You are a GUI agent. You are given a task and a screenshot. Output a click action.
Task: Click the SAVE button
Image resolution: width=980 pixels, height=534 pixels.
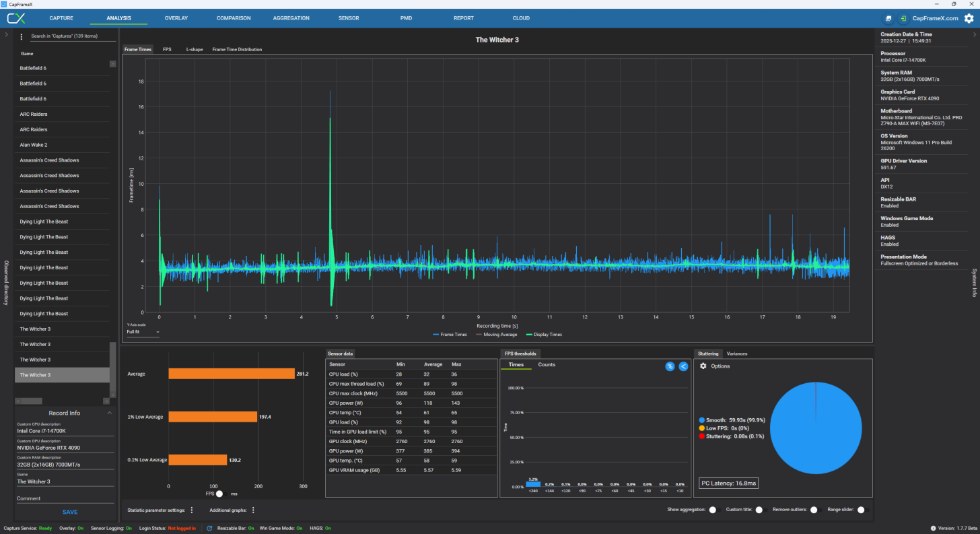tap(70, 512)
